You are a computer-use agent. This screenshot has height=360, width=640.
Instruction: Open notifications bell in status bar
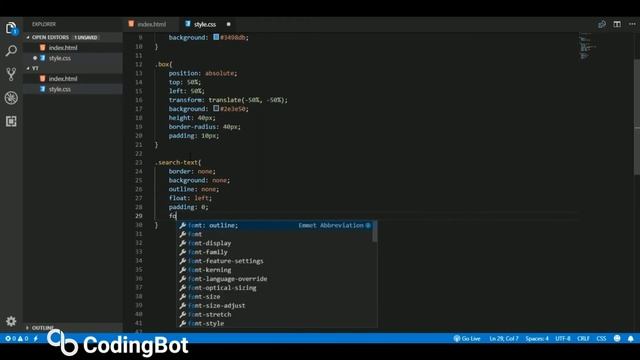pos(631,339)
